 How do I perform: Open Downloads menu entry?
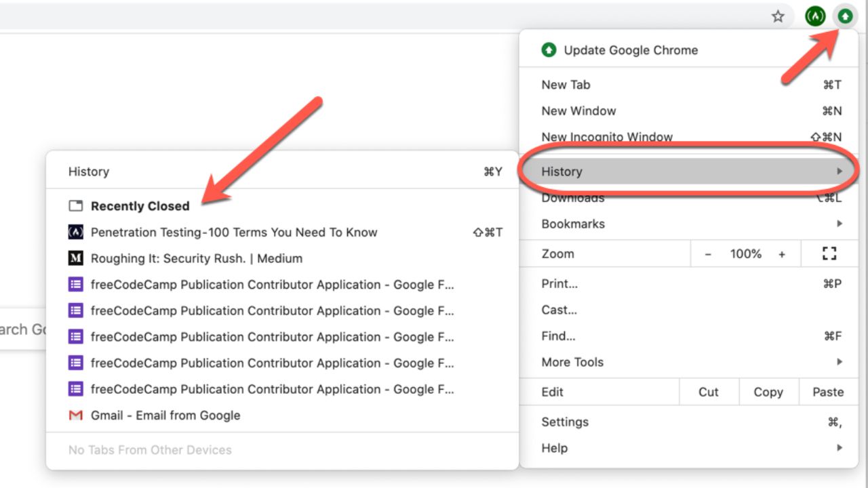(x=688, y=198)
